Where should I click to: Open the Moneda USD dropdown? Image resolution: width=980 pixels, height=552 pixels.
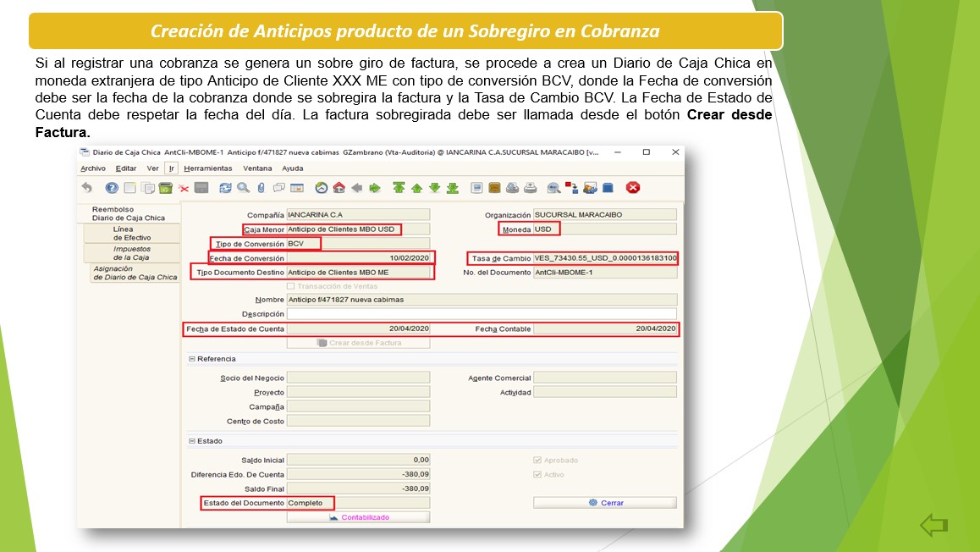(605, 229)
